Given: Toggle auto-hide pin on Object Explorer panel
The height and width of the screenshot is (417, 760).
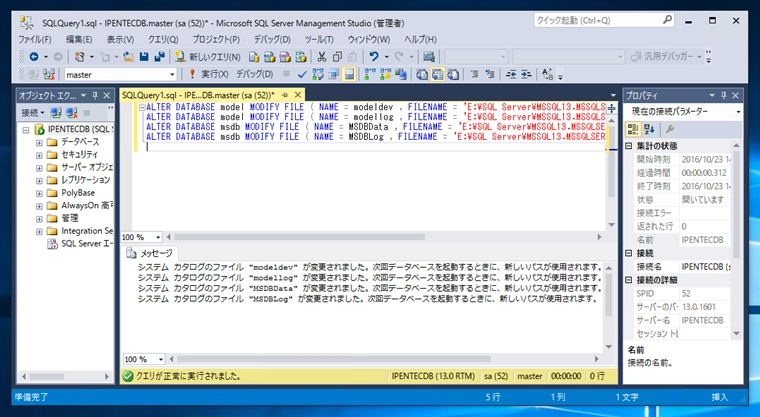Looking at the screenshot, I should pos(95,96).
